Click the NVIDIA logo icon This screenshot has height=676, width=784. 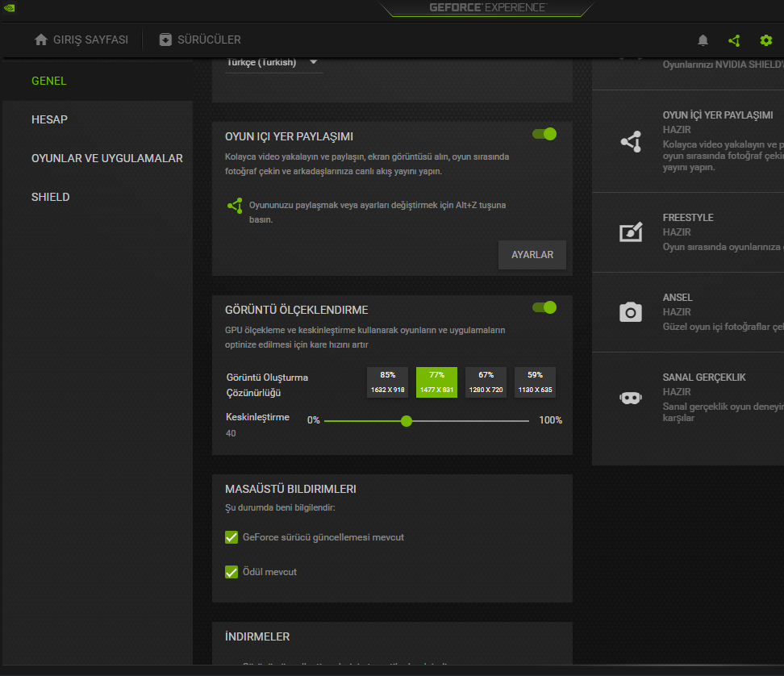[9, 7]
